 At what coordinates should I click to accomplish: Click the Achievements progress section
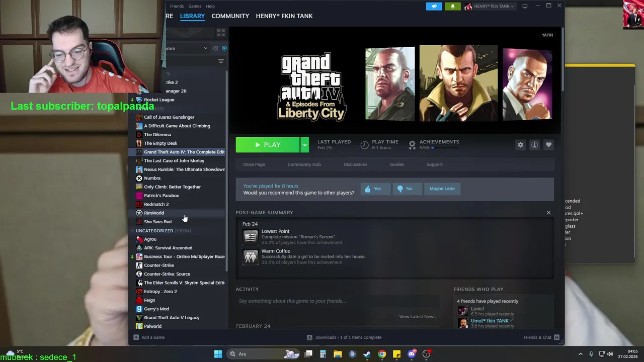pyautogui.click(x=434, y=145)
